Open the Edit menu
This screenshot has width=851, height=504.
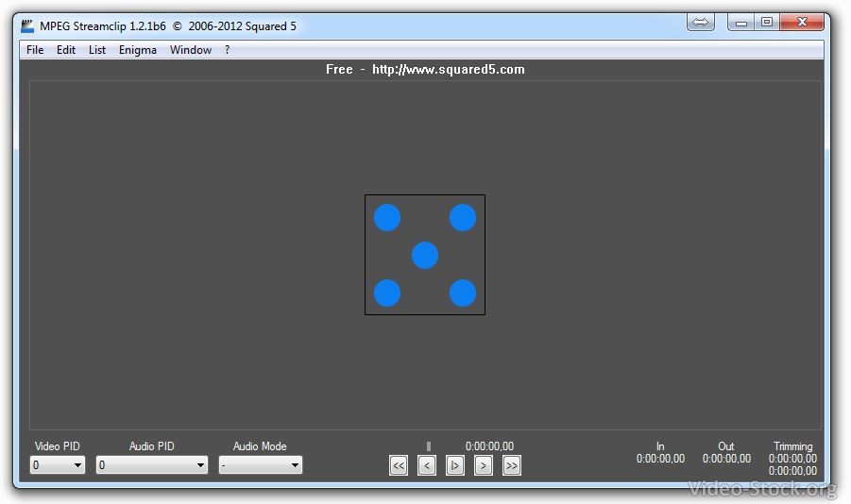[66, 50]
